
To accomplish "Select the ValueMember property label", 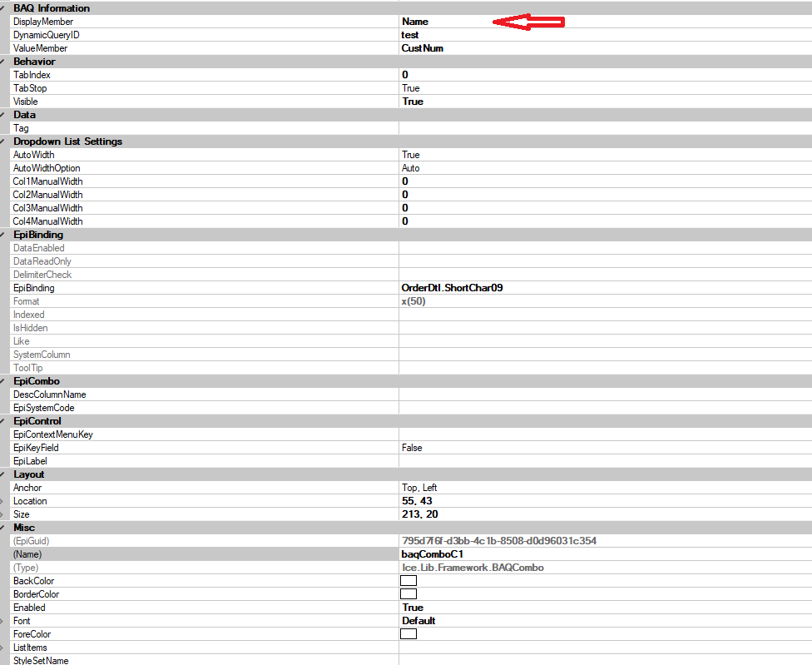I will (x=41, y=48).
